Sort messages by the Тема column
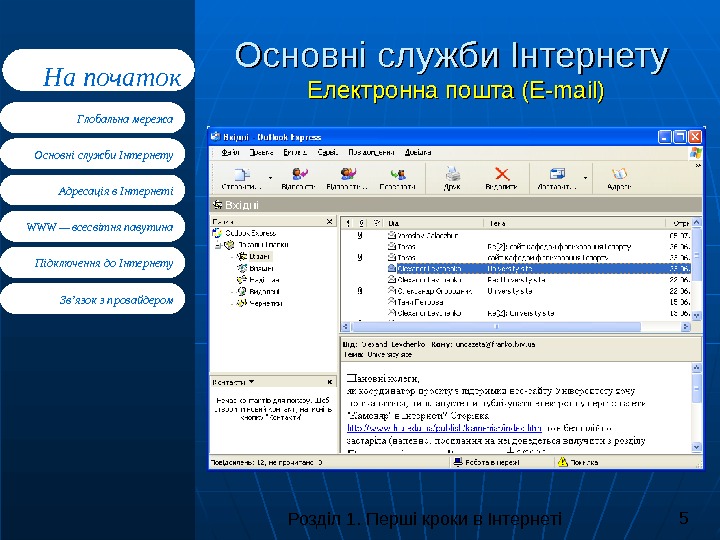Viewport: 720px width, 540px height. 574,223
